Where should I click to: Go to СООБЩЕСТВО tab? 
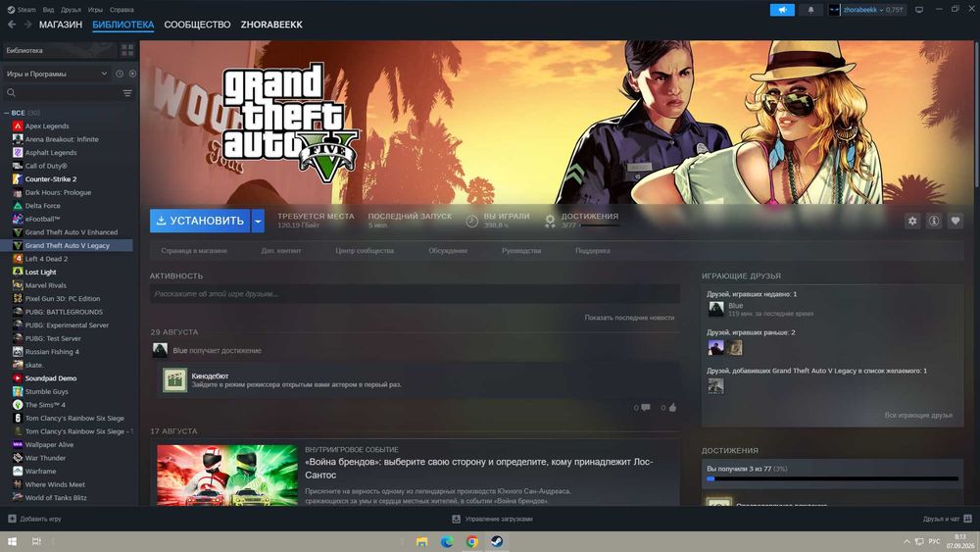[197, 25]
